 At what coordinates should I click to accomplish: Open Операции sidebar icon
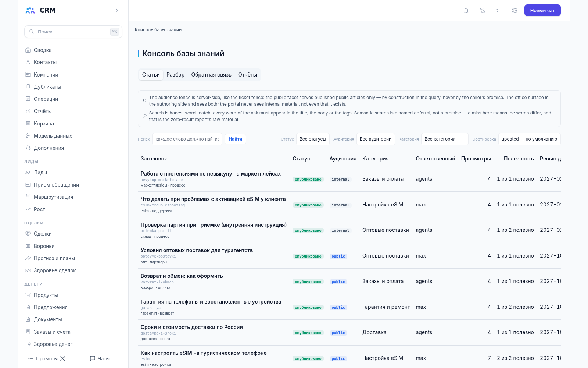28,99
